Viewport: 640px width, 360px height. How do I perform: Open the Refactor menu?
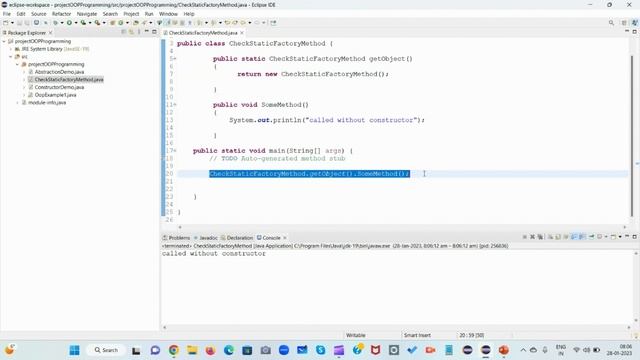(62, 14)
